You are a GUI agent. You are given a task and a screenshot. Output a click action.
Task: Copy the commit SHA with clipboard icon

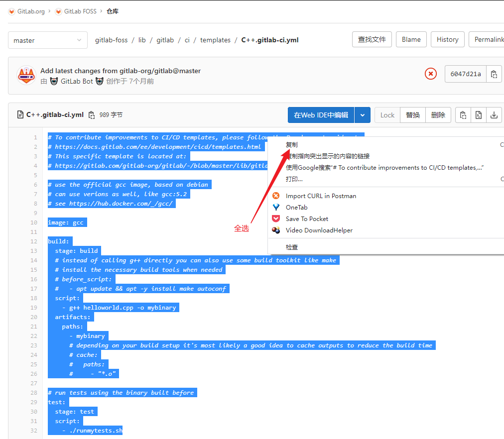(x=494, y=73)
